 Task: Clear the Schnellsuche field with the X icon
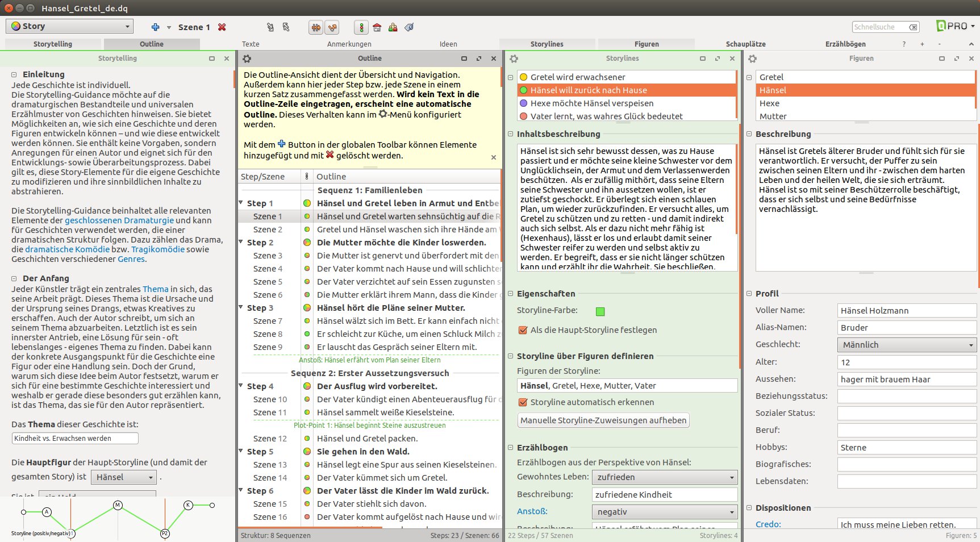pyautogui.click(x=913, y=27)
